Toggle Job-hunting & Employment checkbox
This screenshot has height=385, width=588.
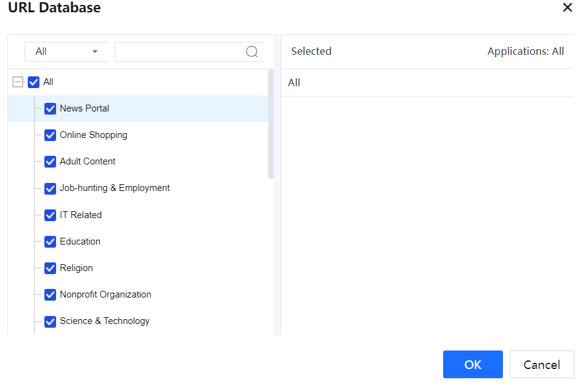51,188
